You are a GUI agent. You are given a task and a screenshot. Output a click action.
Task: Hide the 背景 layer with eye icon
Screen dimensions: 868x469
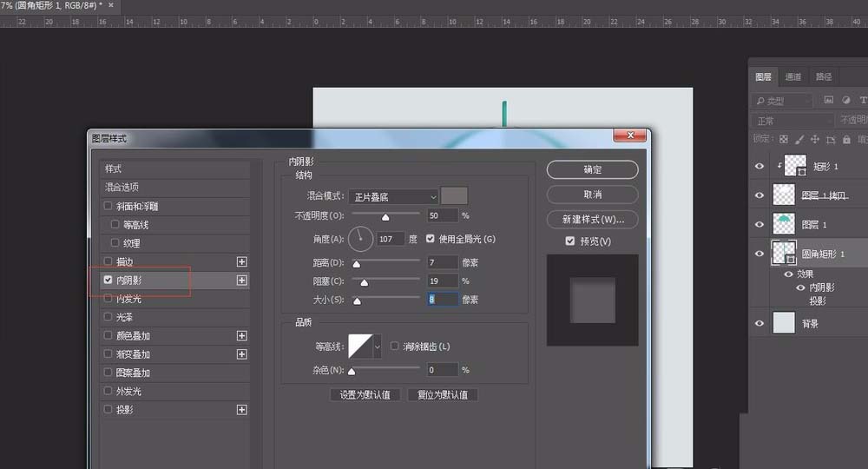click(x=760, y=323)
